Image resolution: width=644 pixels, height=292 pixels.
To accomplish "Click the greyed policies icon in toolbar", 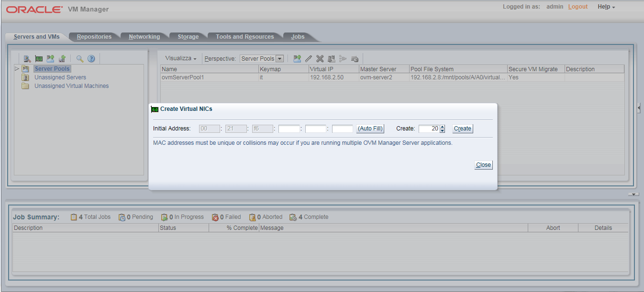I will tap(343, 59).
